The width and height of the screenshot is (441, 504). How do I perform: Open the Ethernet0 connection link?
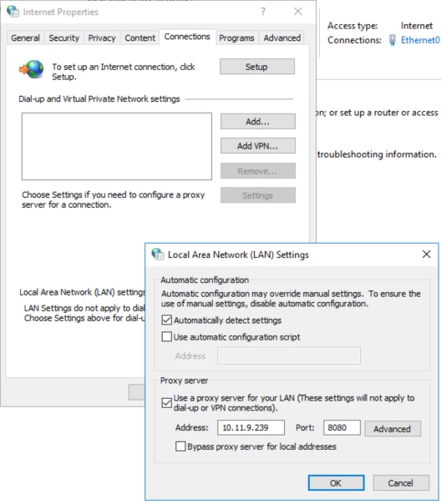(420, 40)
